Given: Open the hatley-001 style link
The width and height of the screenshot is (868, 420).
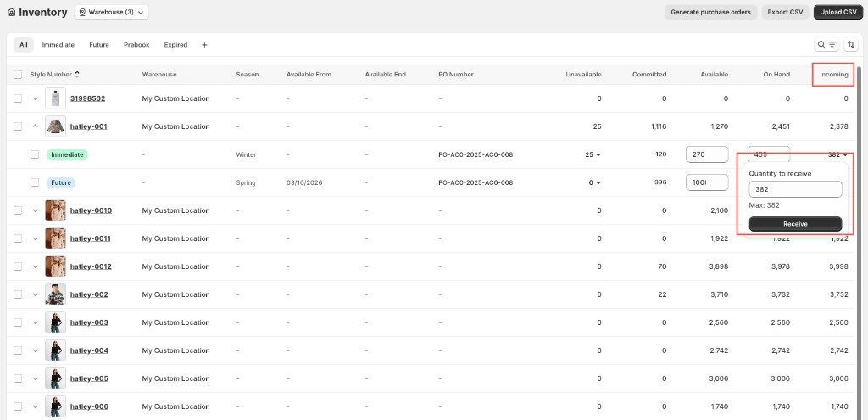Looking at the screenshot, I should point(88,126).
